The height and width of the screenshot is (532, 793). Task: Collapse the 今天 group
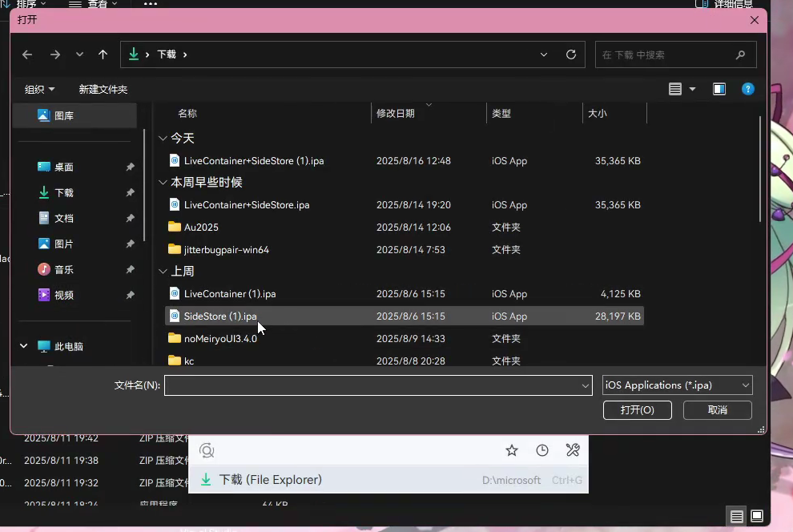tap(163, 139)
